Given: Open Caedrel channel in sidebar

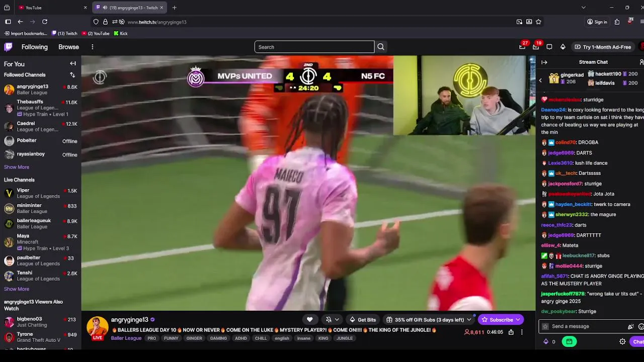Looking at the screenshot, I should click(40, 126).
